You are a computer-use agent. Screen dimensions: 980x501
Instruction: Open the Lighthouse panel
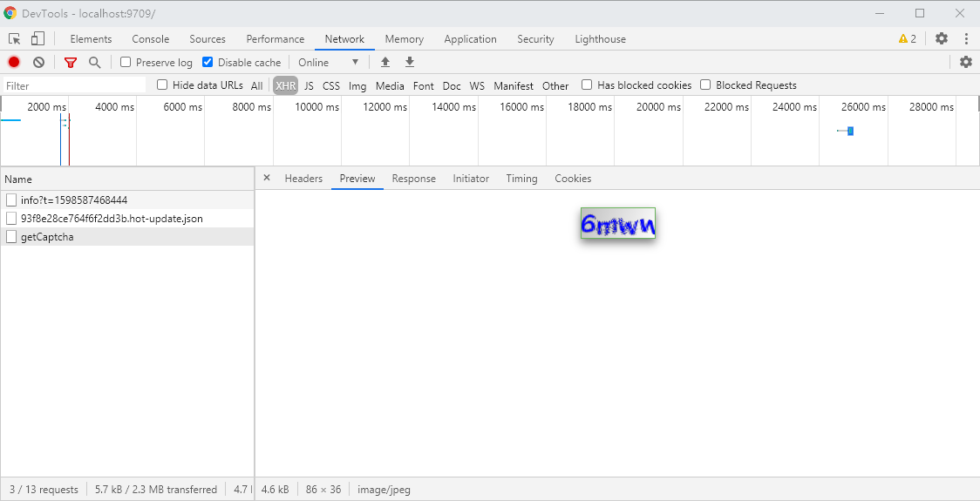tap(600, 38)
